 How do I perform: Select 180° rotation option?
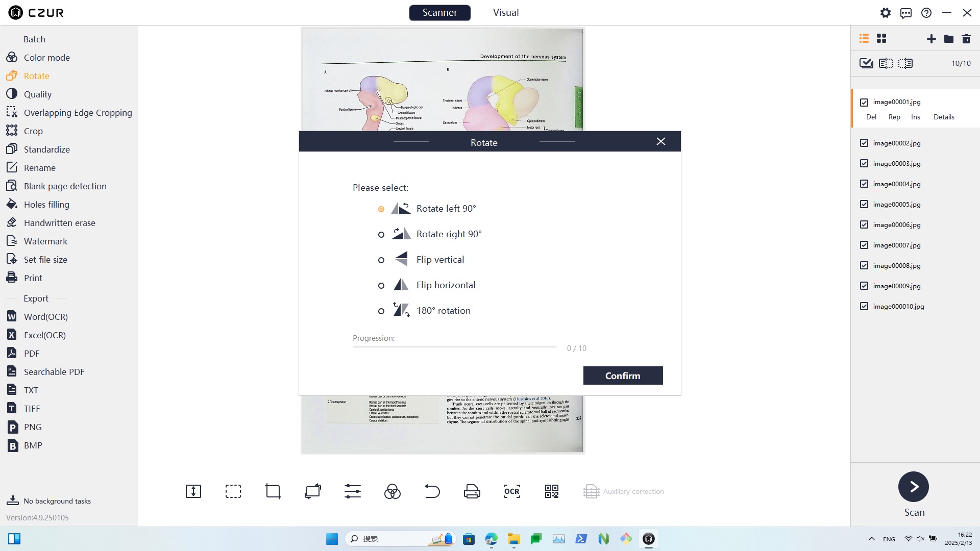click(381, 310)
